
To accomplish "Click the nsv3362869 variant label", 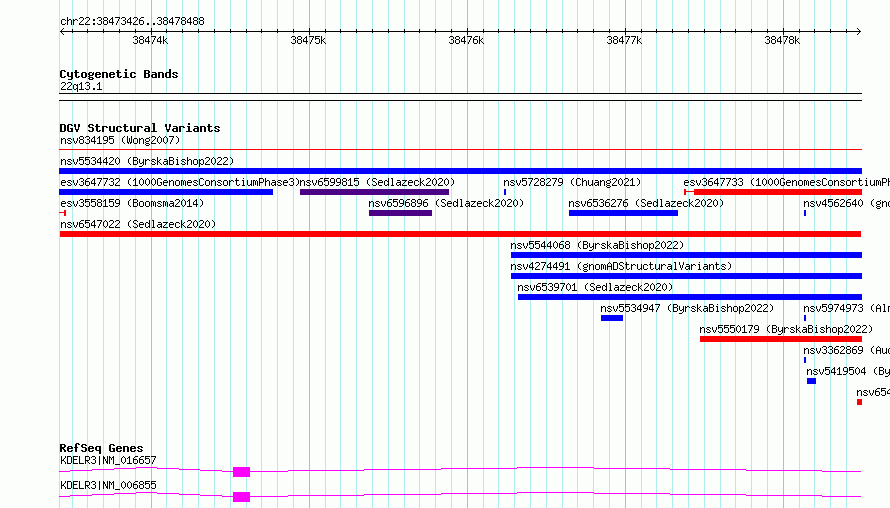I will (846, 350).
